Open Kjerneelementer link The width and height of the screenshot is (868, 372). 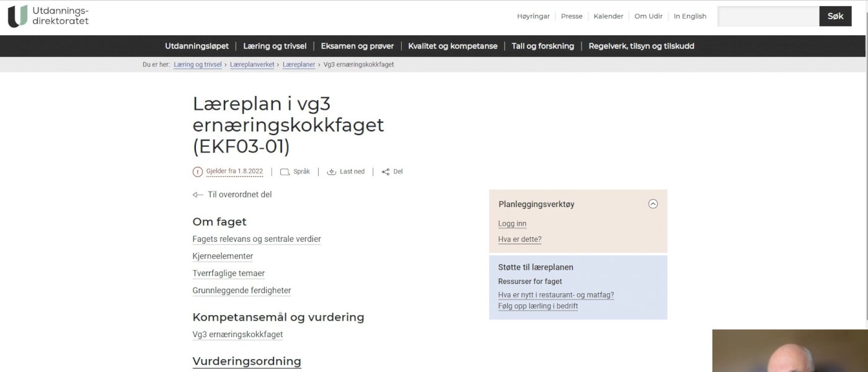223,256
